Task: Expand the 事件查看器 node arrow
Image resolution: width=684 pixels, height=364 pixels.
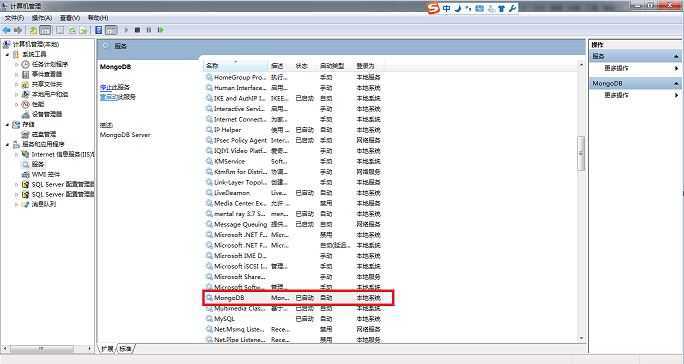Action: pos(17,74)
